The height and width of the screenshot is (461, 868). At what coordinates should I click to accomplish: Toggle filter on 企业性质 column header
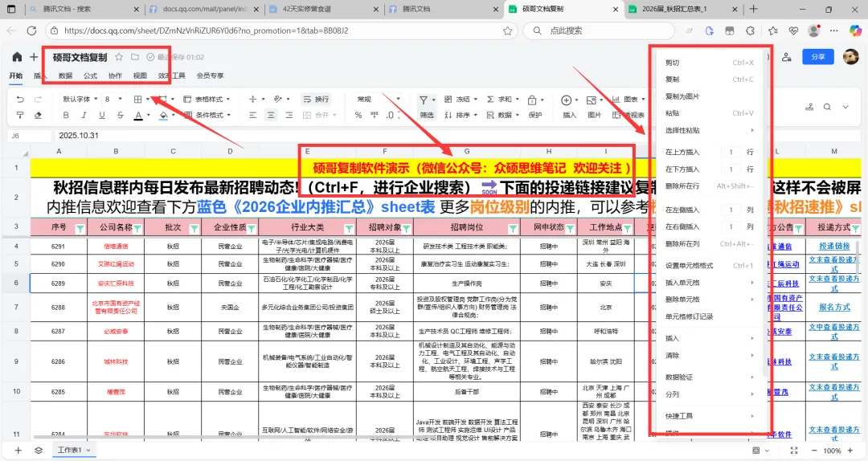252,228
